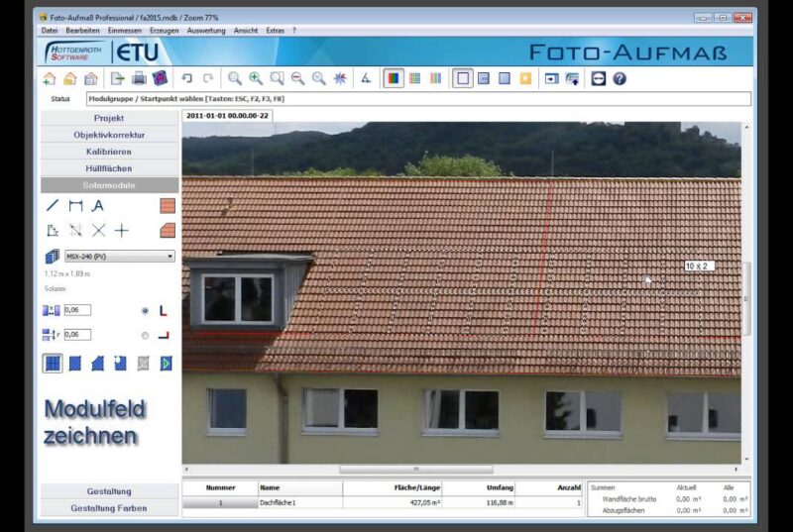Click the blue starburst icon in toolbar
Viewport: 793px width, 532px height.
coord(340,78)
